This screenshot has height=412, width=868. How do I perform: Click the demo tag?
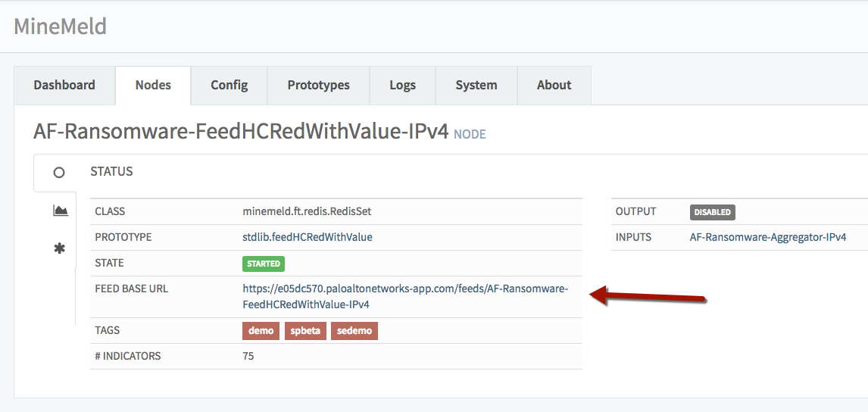click(x=261, y=331)
